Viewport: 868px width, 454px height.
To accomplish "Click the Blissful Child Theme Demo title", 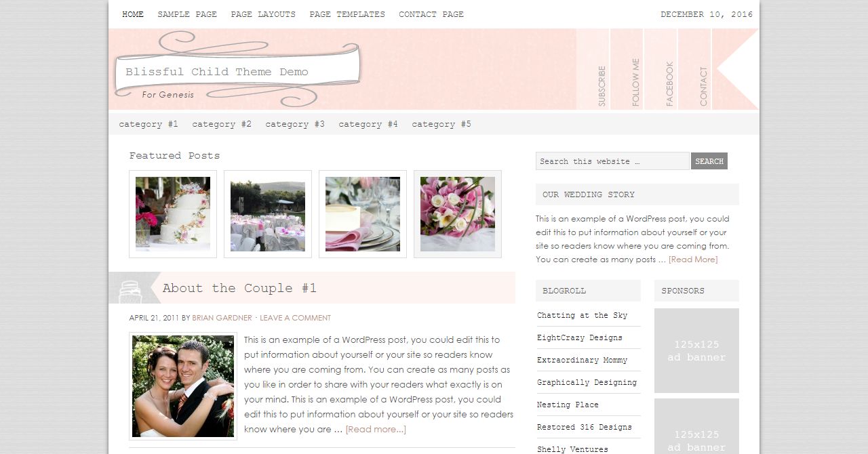I will 217,72.
